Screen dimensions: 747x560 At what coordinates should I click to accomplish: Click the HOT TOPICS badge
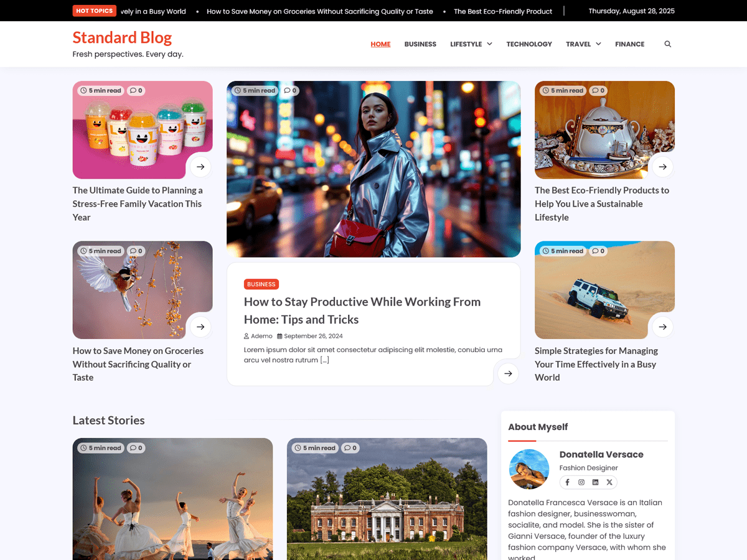point(94,11)
